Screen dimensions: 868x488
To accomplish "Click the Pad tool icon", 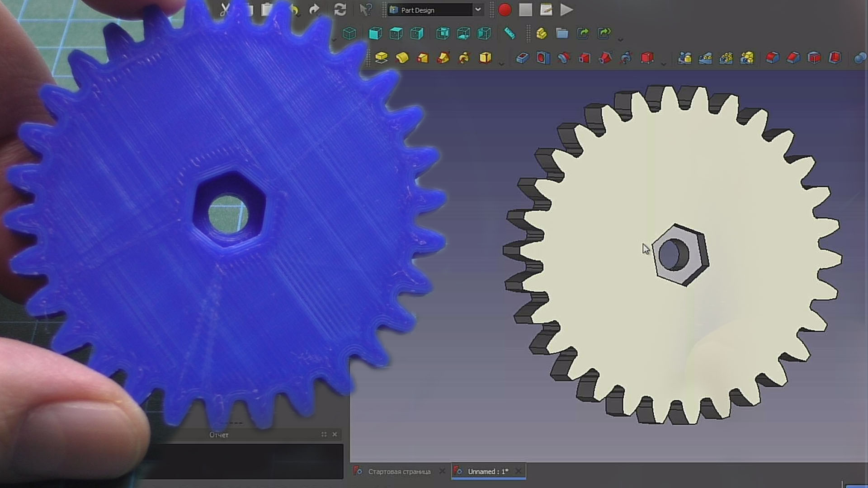I will click(382, 58).
